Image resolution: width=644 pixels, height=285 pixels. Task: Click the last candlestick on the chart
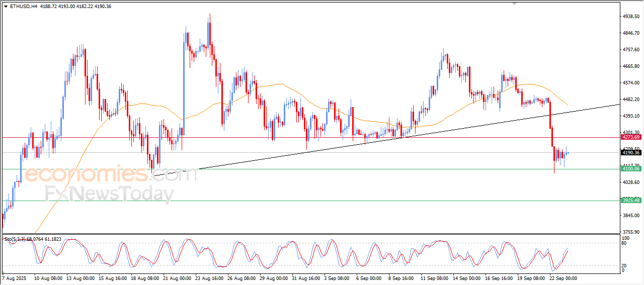[x=568, y=152]
